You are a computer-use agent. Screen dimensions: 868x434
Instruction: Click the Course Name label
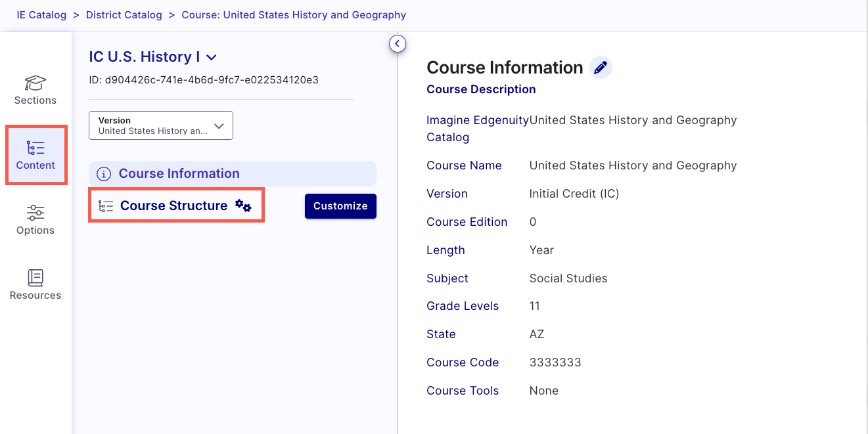464,165
